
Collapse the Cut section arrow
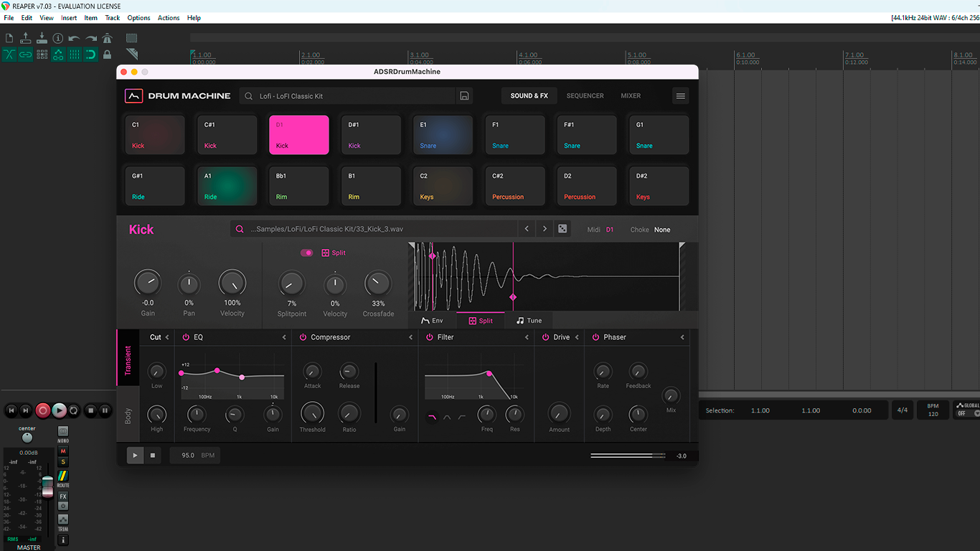(x=167, y=337)
